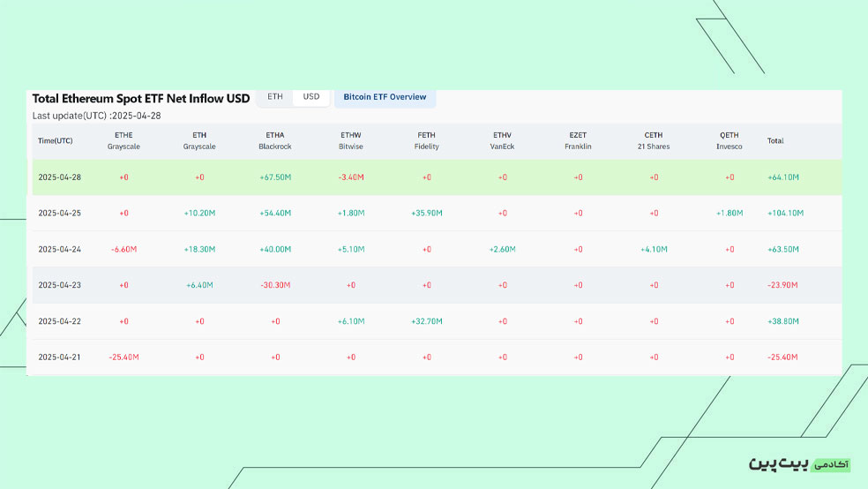868x489 pixels.
Task: Click the ETHE Grayscale column header
Action: pos(123,140)
